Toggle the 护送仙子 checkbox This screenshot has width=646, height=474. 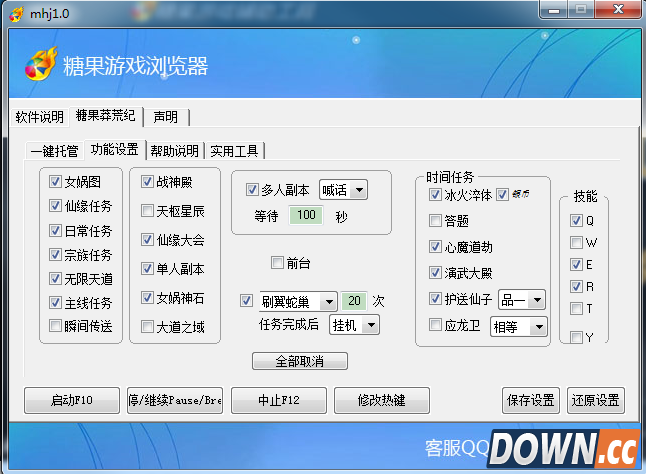pos(435,299)
